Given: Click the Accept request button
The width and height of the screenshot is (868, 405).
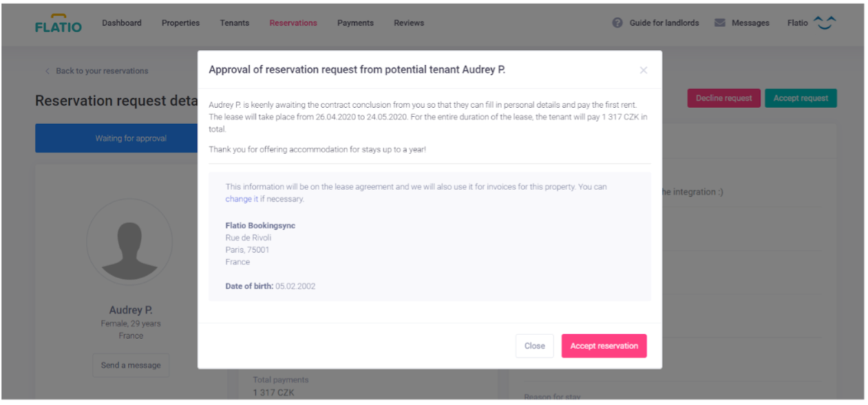Looking at the screenshot, I should (801, 98).
